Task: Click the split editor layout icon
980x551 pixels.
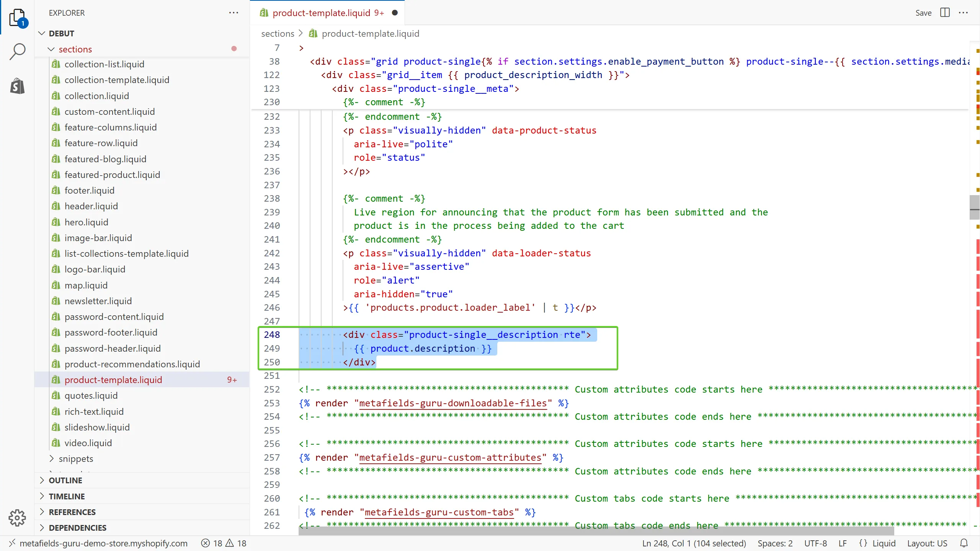Action: tap(945, 13)
